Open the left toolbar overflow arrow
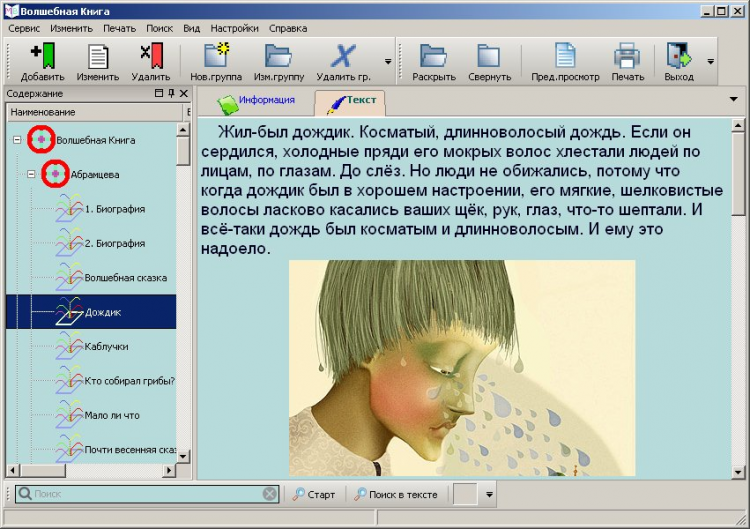This screenshot has width=750, height=529. click(x=388, y=61)
